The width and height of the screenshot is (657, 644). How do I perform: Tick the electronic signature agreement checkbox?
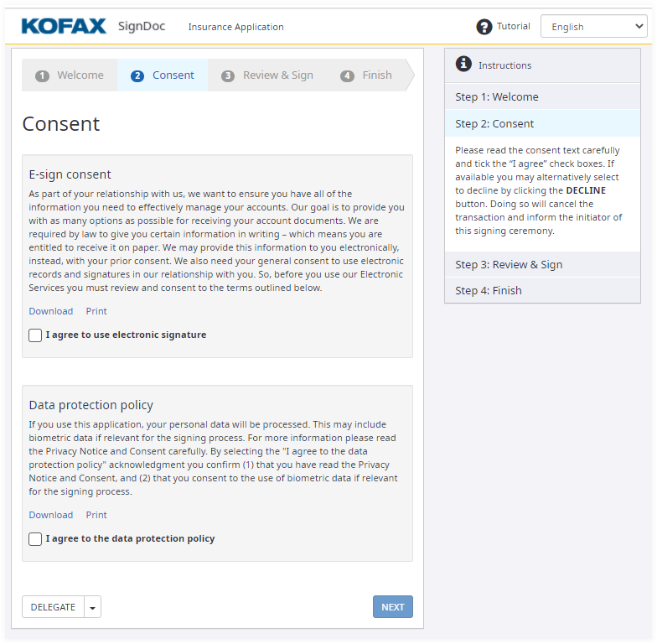(x=35, y=335)
